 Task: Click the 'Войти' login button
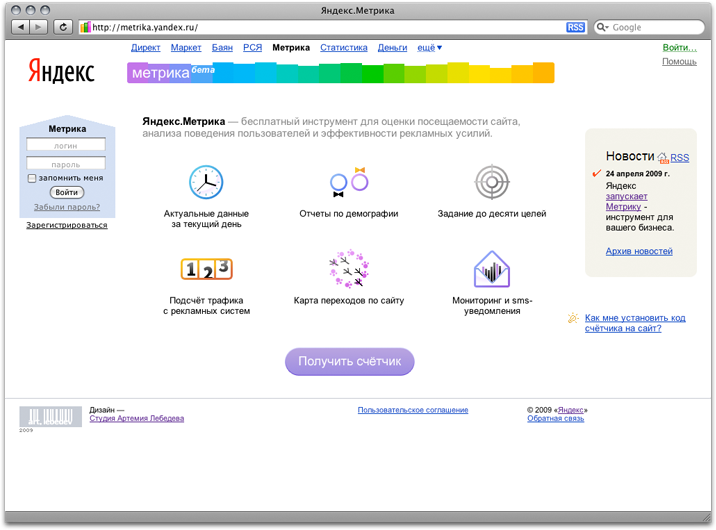pyautogui.click(x=66, y=192)
